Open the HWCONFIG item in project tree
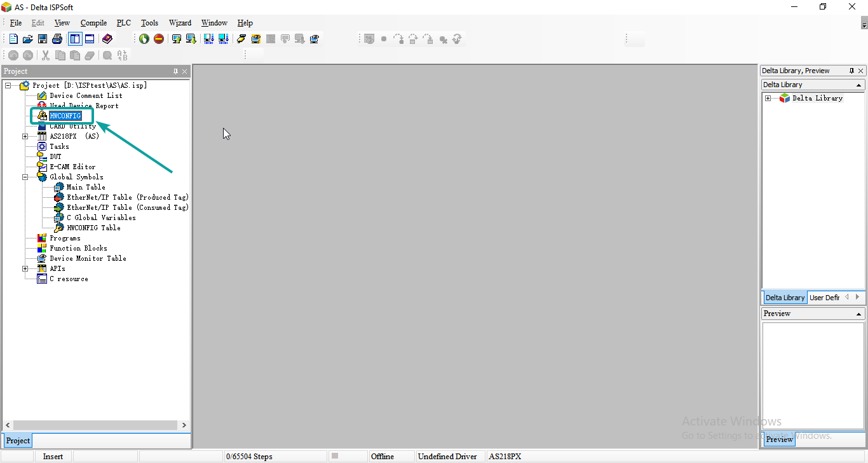This screenshot has width=868, height=463. 65,116
